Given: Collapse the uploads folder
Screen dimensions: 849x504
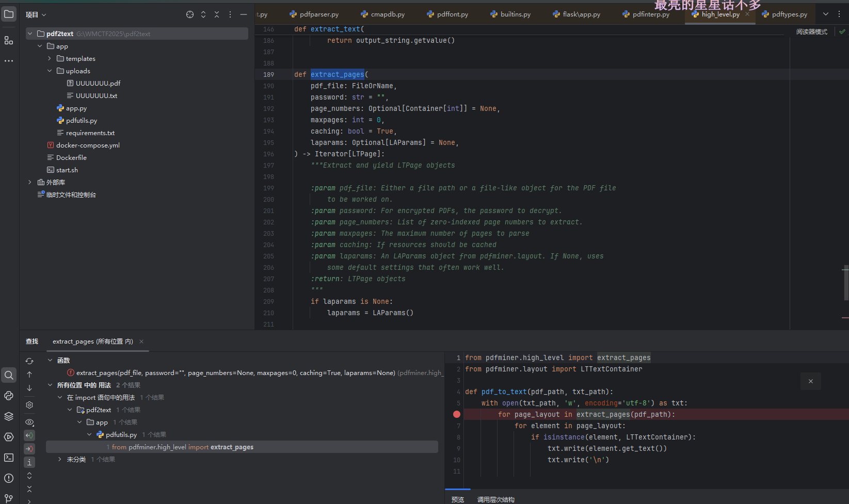Looking at the screenshot, I should point(50,71).
